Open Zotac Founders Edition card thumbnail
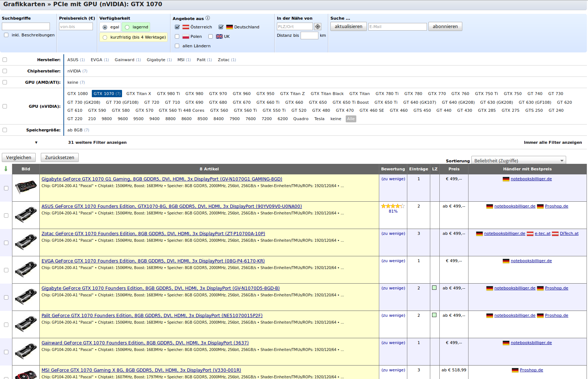This screenshot has width=588, height=379. point(26,242)
